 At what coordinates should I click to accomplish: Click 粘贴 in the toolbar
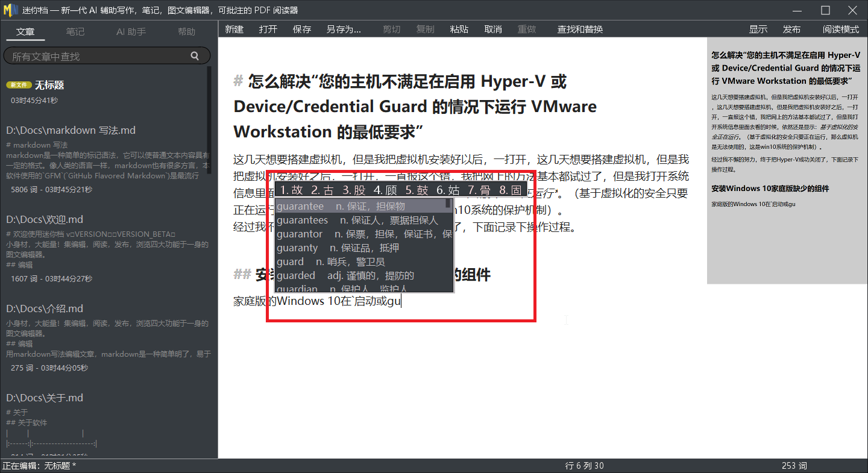[x=459, y=29]
